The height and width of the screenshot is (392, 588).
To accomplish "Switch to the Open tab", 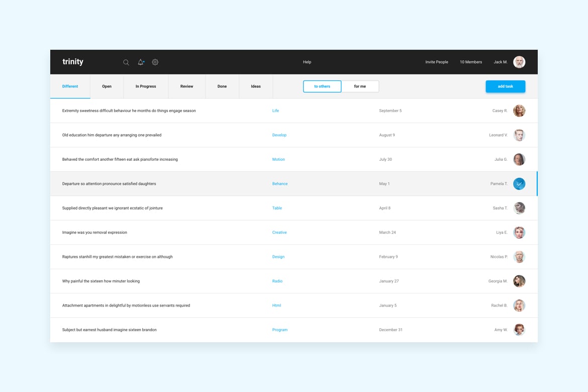I will [x=107, y=86].
